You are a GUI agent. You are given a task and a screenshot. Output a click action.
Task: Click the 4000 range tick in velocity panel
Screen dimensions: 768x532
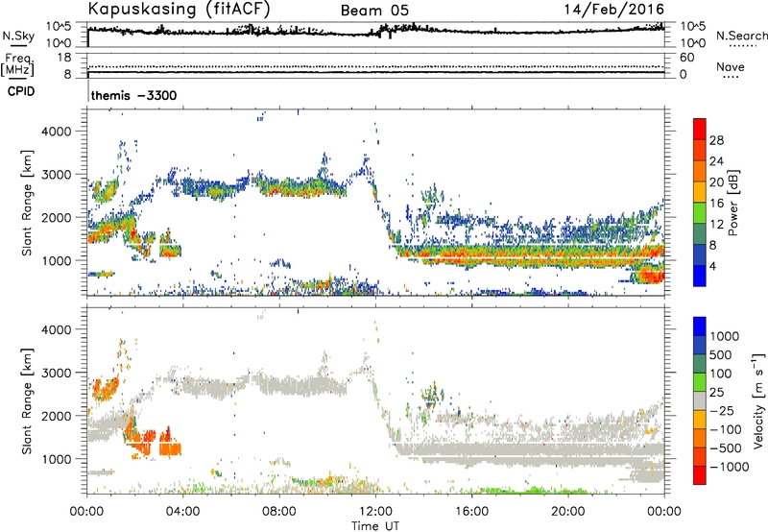[56, 329]
